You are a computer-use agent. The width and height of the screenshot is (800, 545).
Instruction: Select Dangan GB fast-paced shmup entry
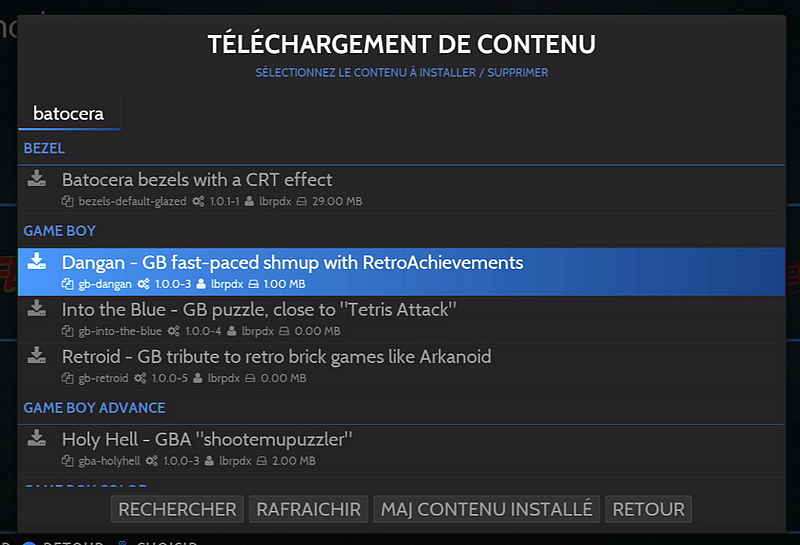click(401, 271)
